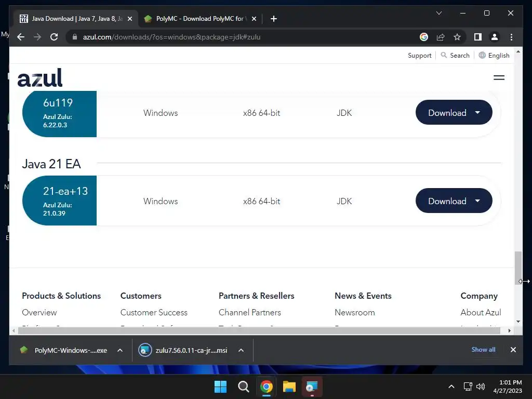Screen dimensions: 532x399
Task: Share this page icon
Action: 441,37
